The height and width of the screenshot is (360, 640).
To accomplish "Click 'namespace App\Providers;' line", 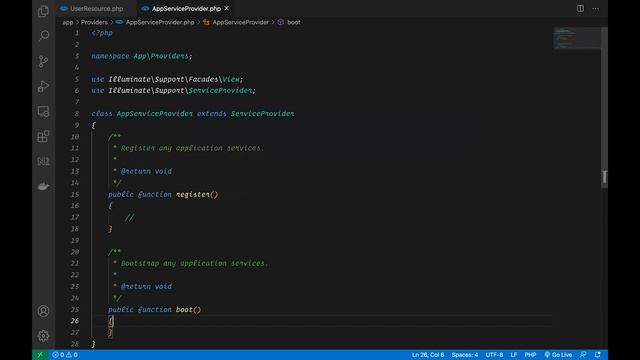I will 142,56.
